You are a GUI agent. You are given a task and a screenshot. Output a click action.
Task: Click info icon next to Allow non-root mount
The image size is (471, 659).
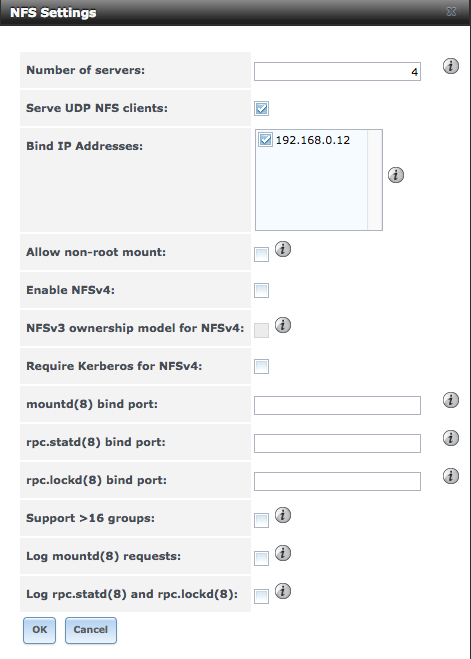(283, 249)
